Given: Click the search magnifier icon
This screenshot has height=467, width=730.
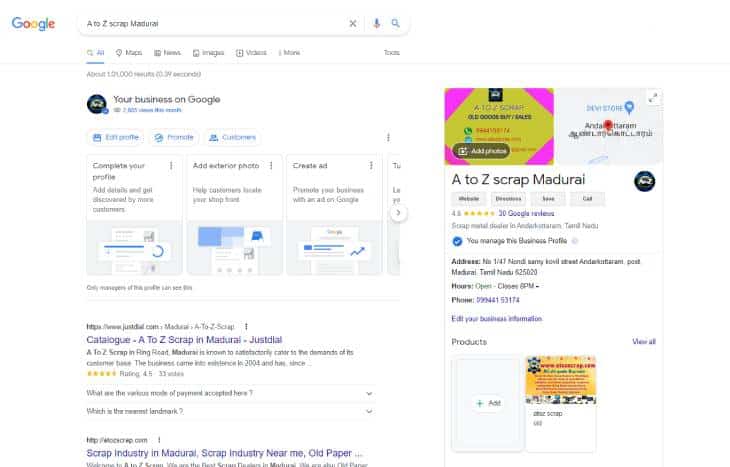Looking at the screenshot, I should pyautogui.click(x=395, y=23).
